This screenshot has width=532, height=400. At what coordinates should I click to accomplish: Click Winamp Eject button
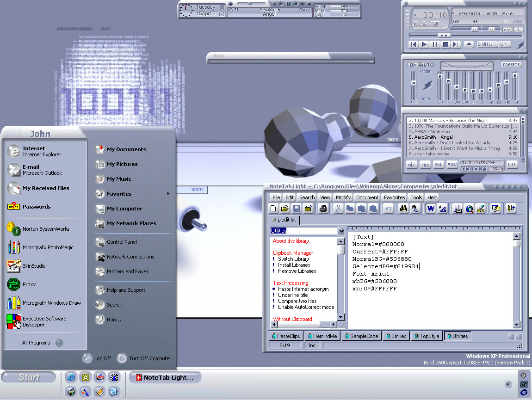pos(469,44)
